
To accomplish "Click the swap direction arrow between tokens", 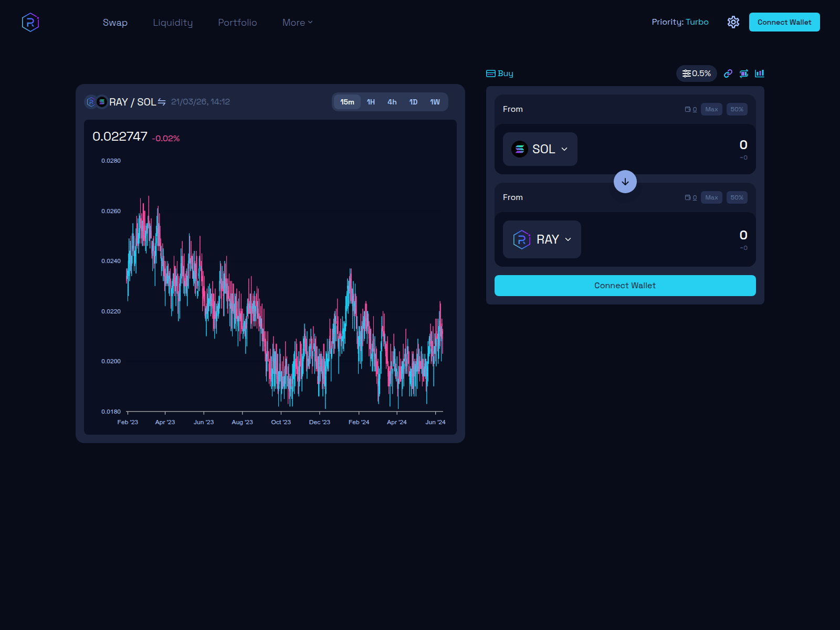I will [625, 182].
